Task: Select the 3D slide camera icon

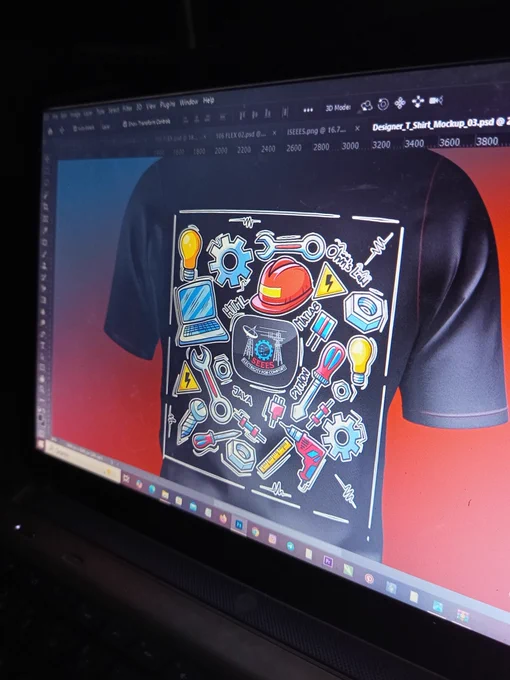Action: pyautogui.click(x=418, y=101)
